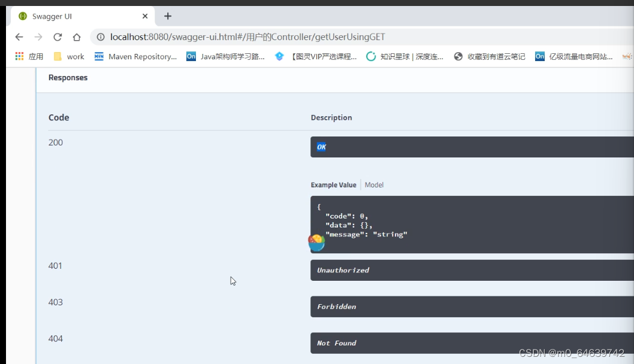
Task: Click the 知识星球 bookmark favicon
Action: (x=371, y=56)
